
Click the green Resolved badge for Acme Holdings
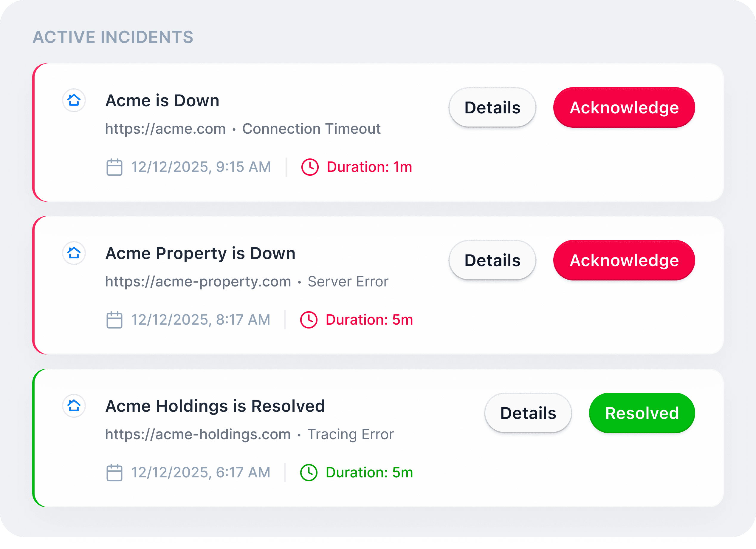pyautogui.click(x=641, y=413)
